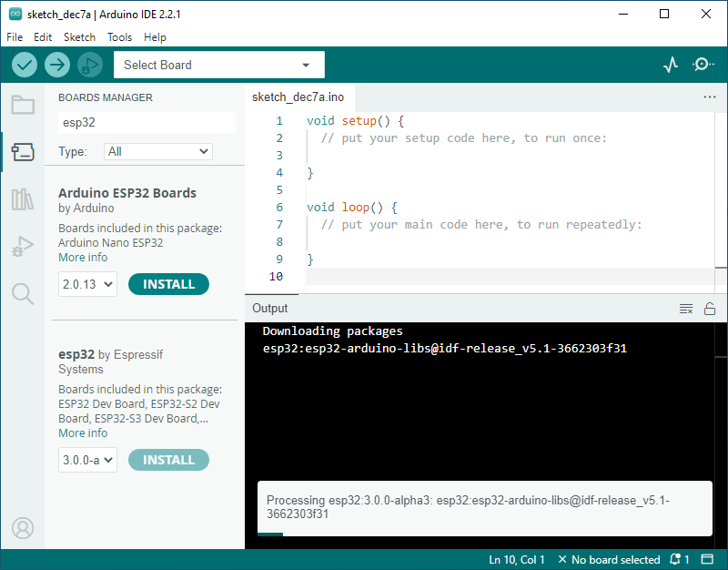
Task: Click the Install button for esp32 by Espressif
Action: point(168,460)
